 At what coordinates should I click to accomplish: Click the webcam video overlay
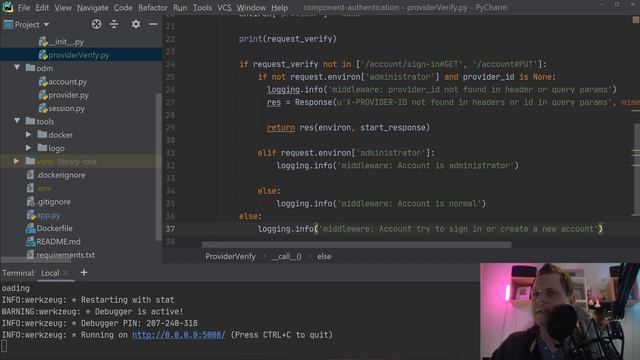pyautogui.click(x=560, y=311)
